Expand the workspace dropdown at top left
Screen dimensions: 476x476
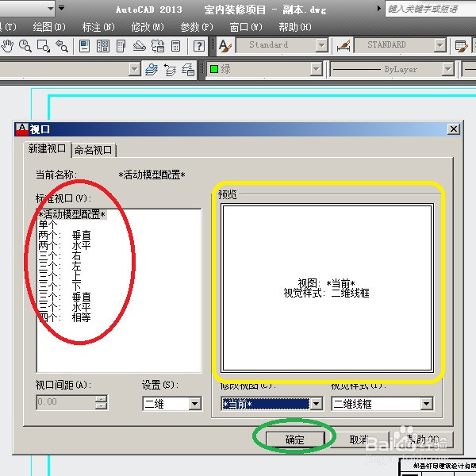[51, 8]
